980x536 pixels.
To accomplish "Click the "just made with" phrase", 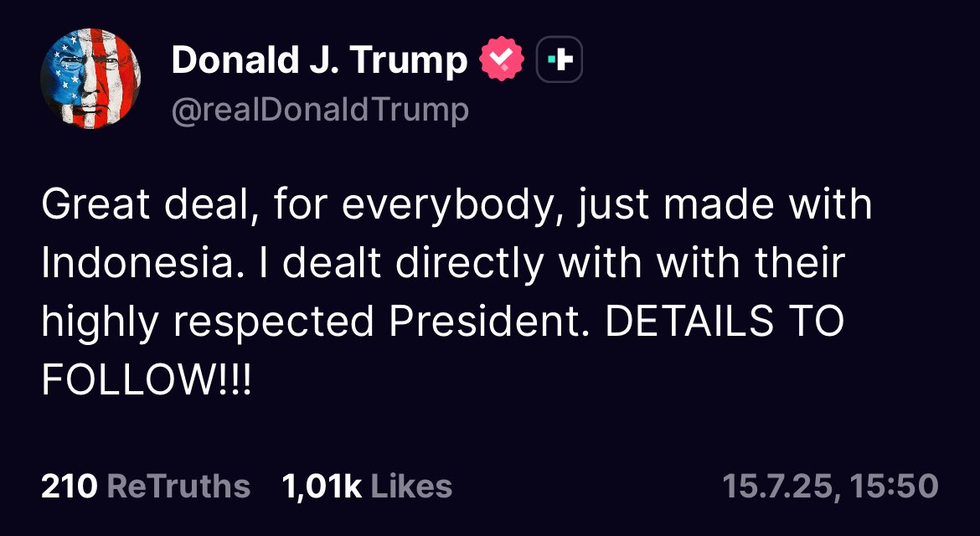I will coord(725,206).
